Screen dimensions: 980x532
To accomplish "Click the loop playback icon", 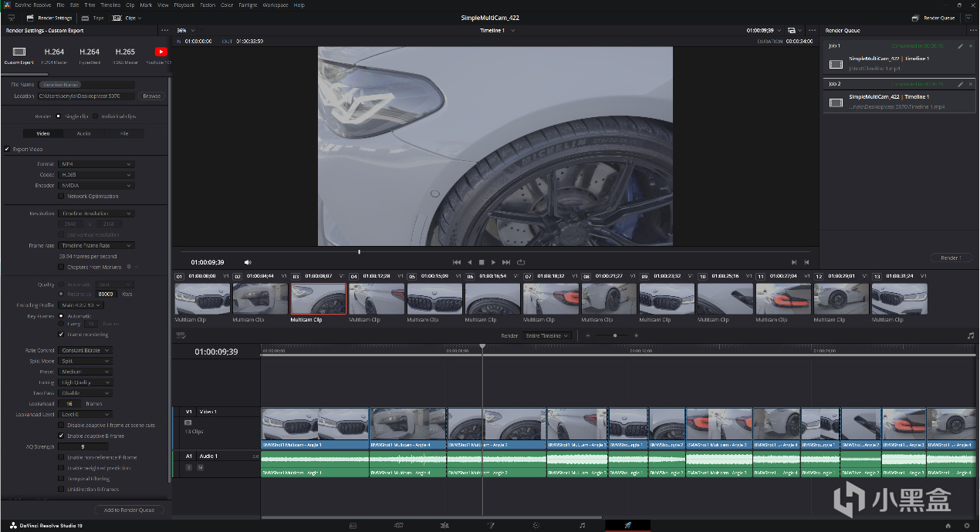I will point(521,262).
